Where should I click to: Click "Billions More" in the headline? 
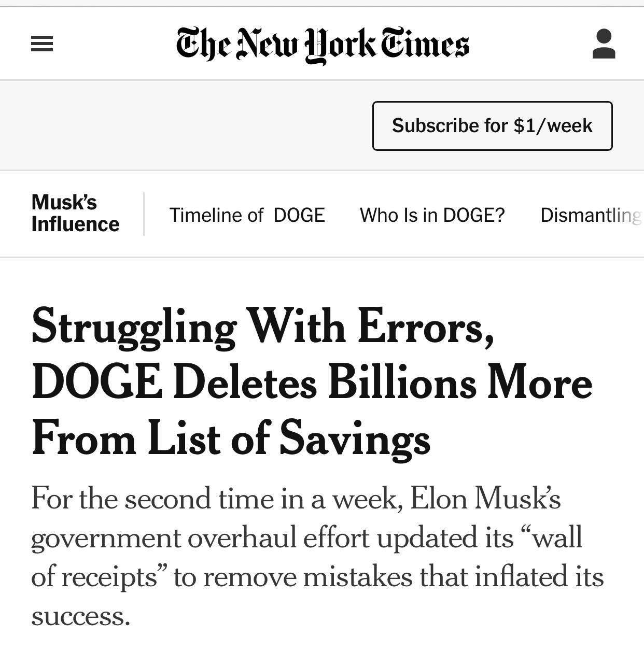[x=459, y=384]
